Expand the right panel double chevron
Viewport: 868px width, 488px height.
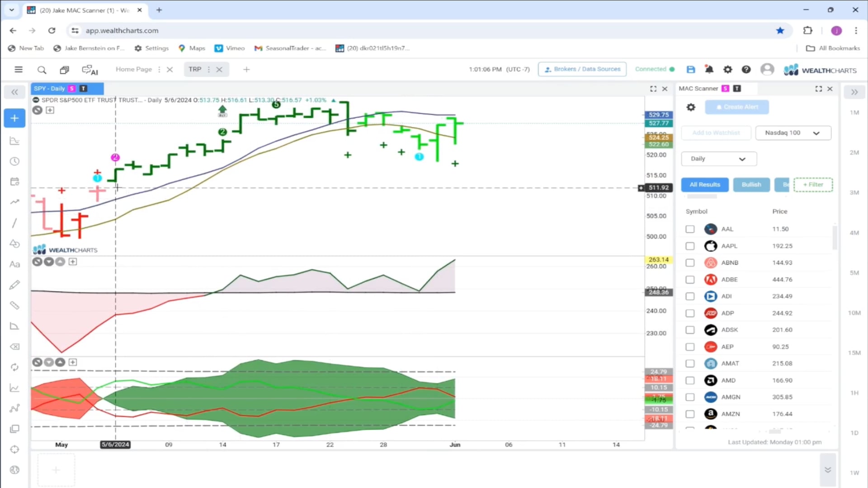pyautogui.click(x=854, y=92)
